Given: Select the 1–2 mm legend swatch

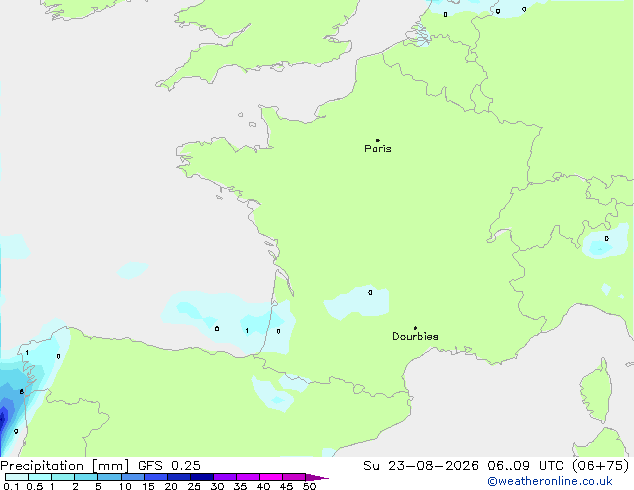Looking at the screenshot, I should (63, 477).
